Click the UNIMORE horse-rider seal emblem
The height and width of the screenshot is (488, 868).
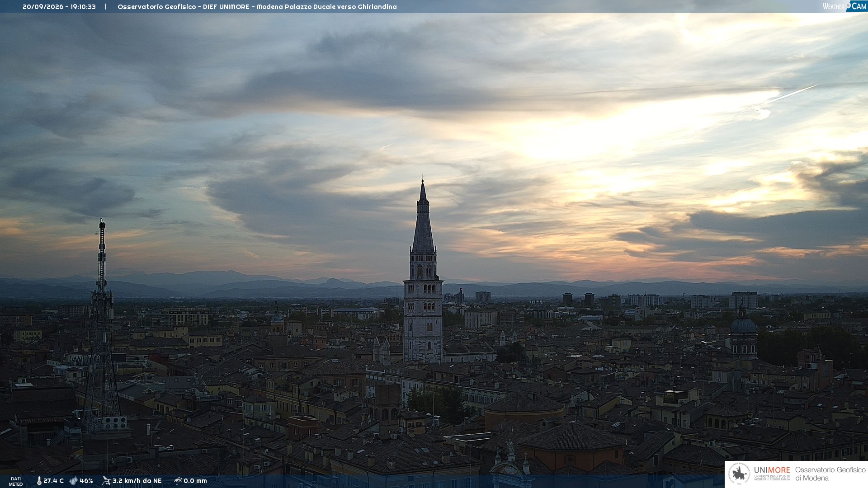pyautogui.click(x=739, y=474)
